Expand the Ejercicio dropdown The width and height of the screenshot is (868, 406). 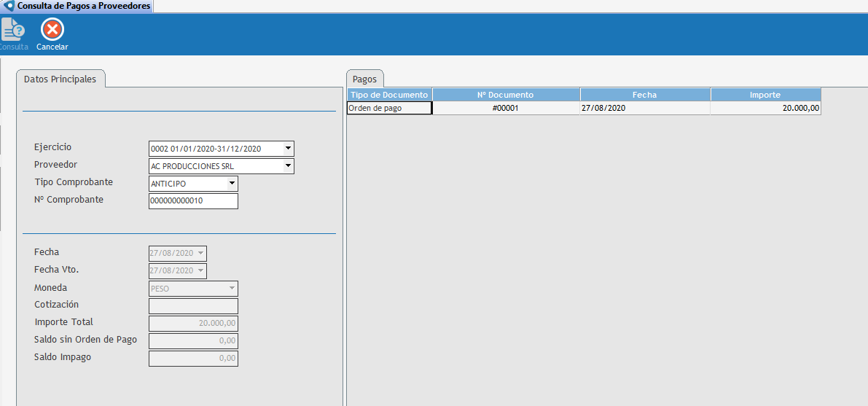(x=288, y=149)
